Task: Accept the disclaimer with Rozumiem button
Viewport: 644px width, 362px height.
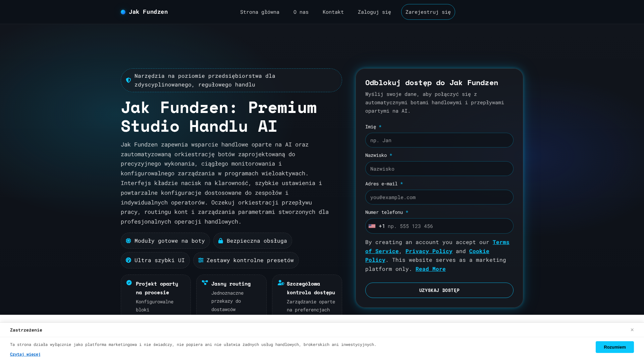Action: point(614,347)
